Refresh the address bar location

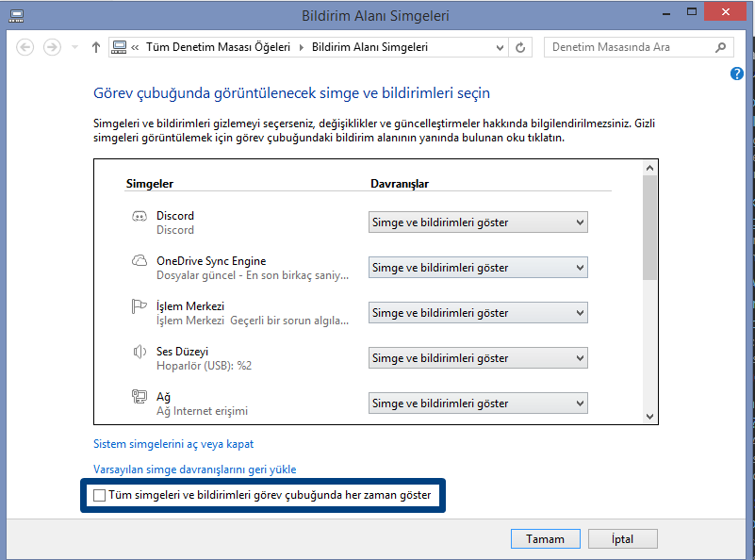tap(521, 47)
